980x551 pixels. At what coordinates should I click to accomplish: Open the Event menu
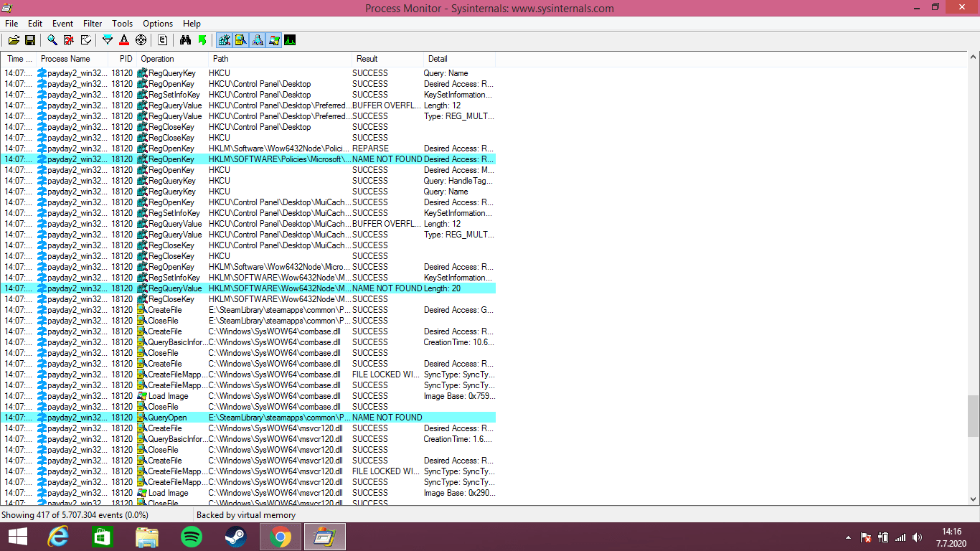click(x=62, y=24)
